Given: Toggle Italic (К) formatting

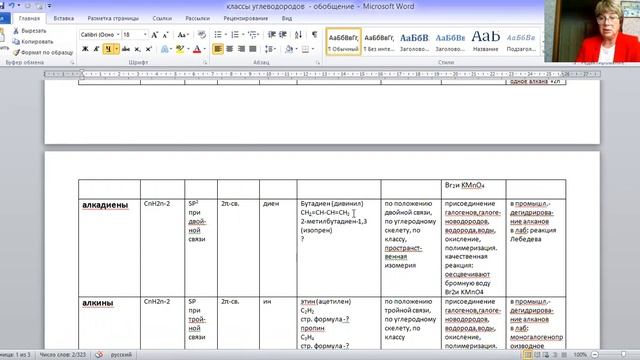Looking at the screenshot, I should point(96,49).
